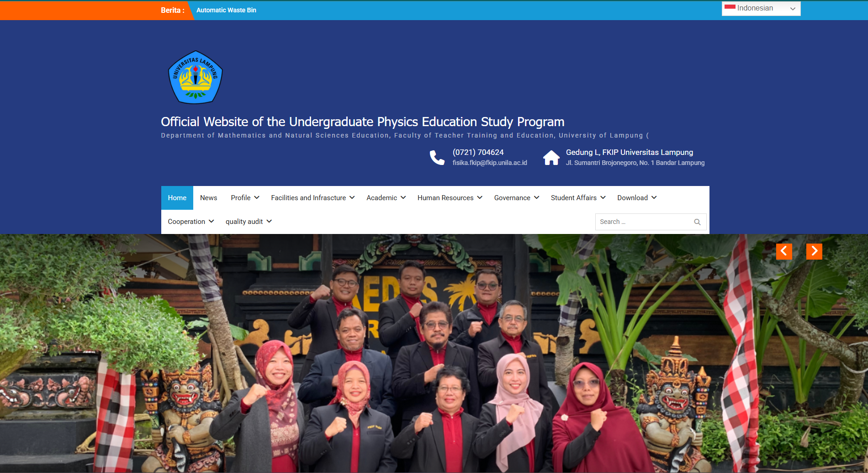Select the Home menu item
Viewport: 868px width, 473px height.
pos(177,198)
